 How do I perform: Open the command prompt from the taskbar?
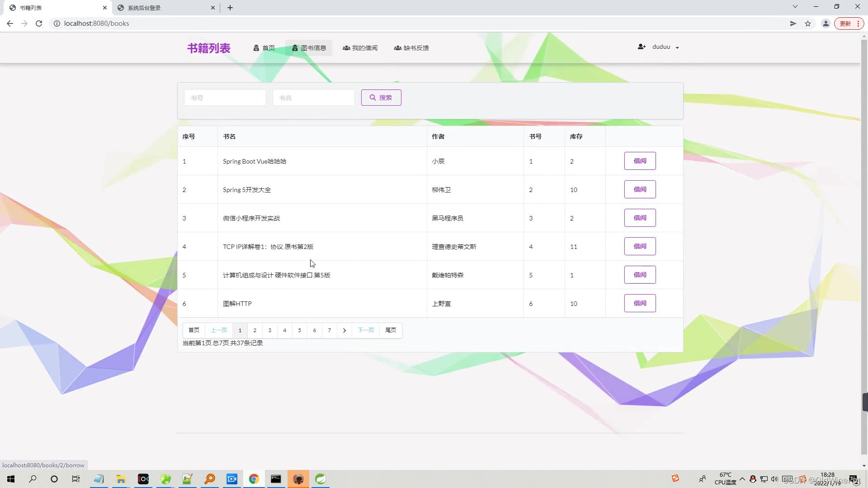pos(276,479)
